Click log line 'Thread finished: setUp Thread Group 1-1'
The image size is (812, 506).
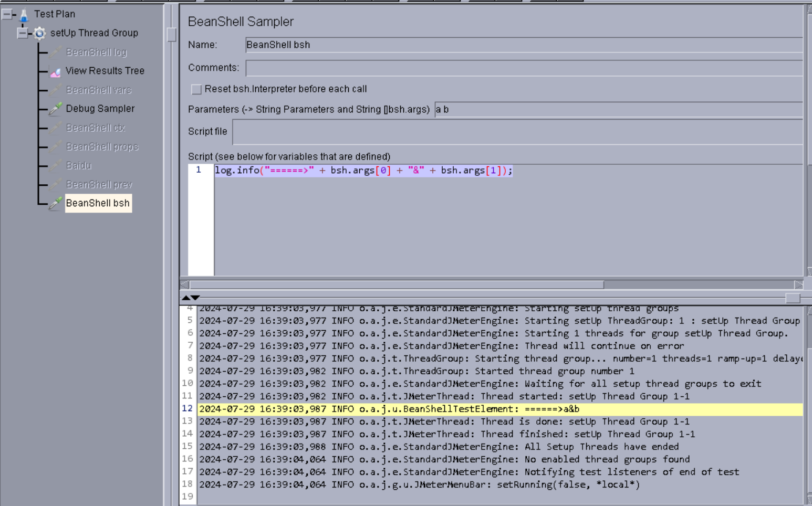pyautogui.click(x=447, y=434)
